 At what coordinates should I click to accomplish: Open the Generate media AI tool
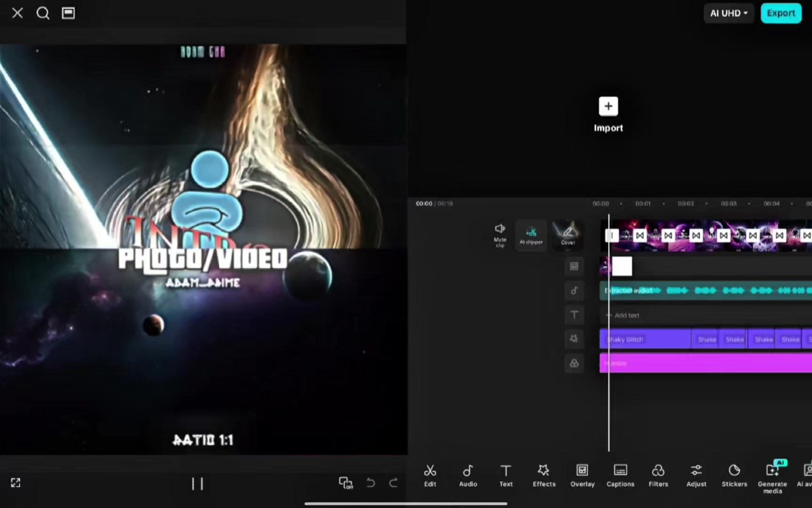click(x=773, y=477)
